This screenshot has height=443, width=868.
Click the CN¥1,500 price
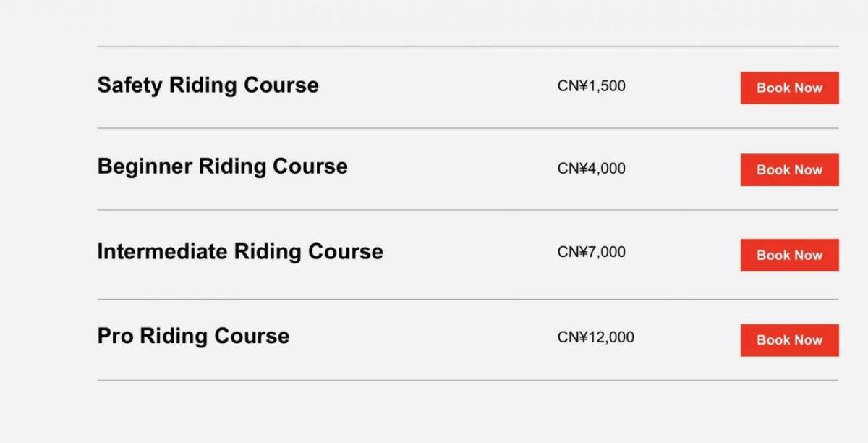591,86
